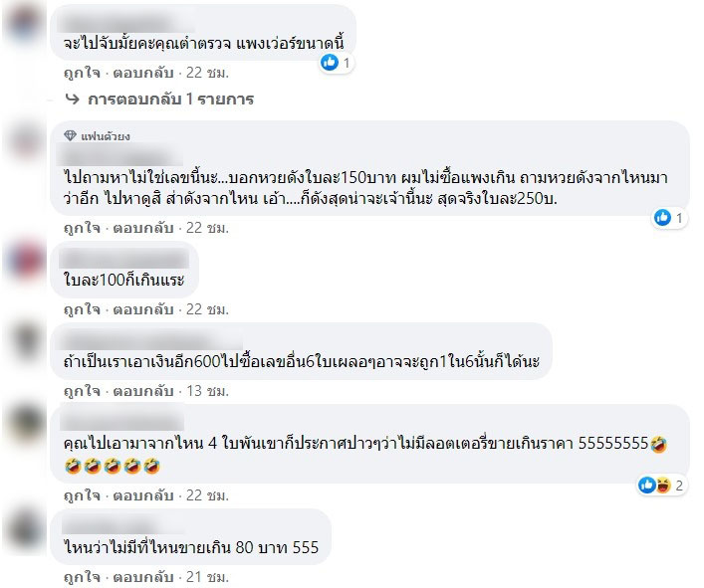Reply to the 'ใบละ100ก็เกินแระ' comment
This screenshot has height=588, width=704.
142,309
